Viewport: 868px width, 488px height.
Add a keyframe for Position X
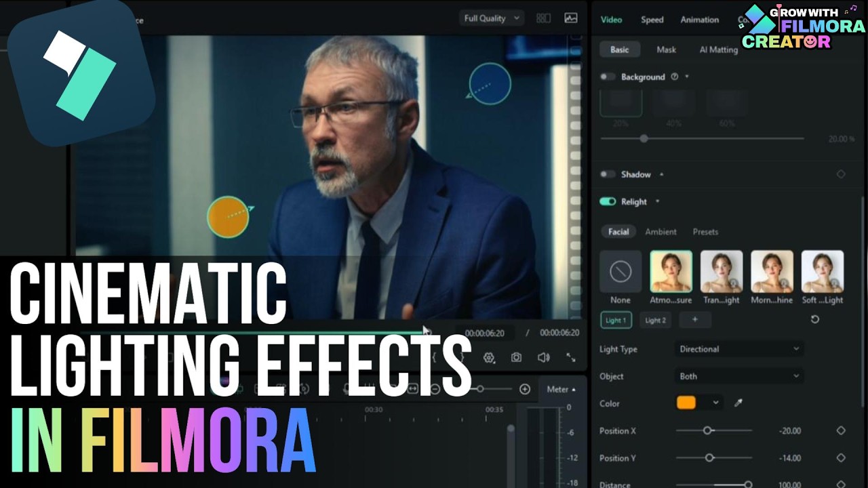click(841, 430)
